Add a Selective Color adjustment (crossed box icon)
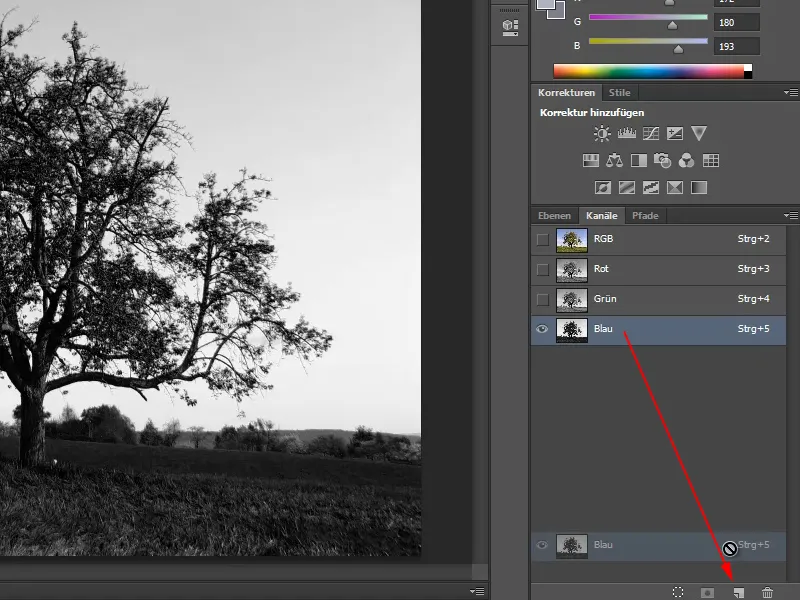800x600 pixels. click(x=674, y=188)
